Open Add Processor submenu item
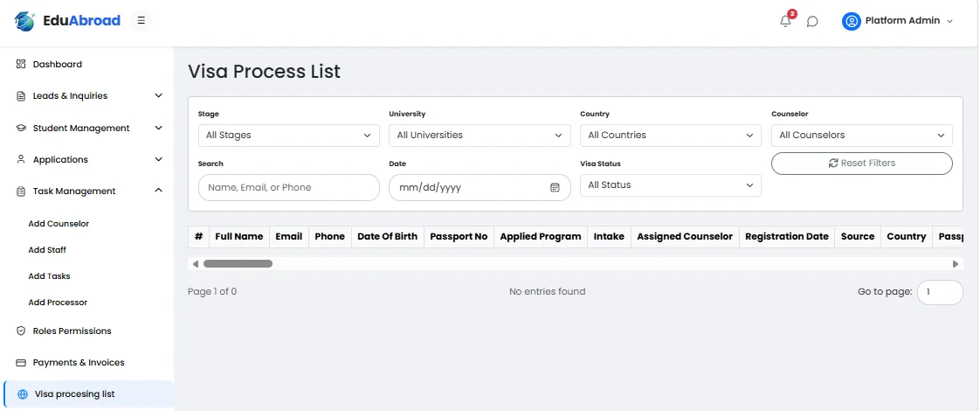 pyautogui.click(x=58, y=303)
